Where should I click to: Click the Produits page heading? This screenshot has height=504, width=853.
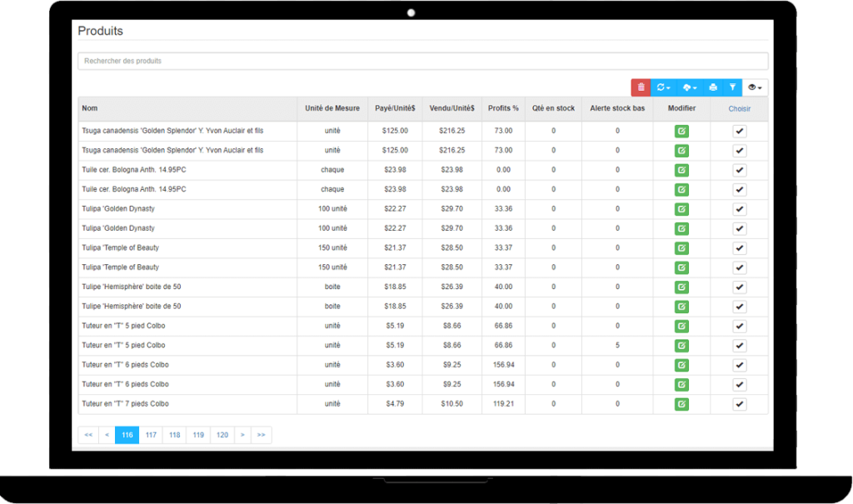click(x=101, y=31)
